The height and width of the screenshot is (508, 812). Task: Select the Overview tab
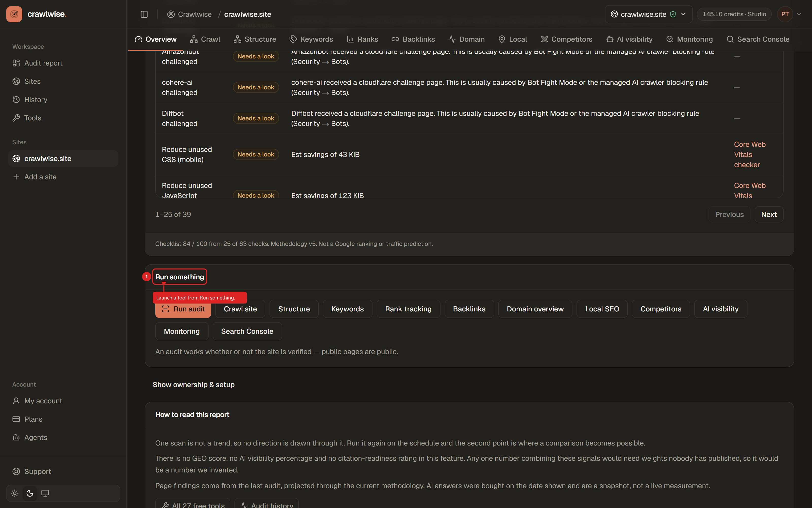click(x=155, y=39)
